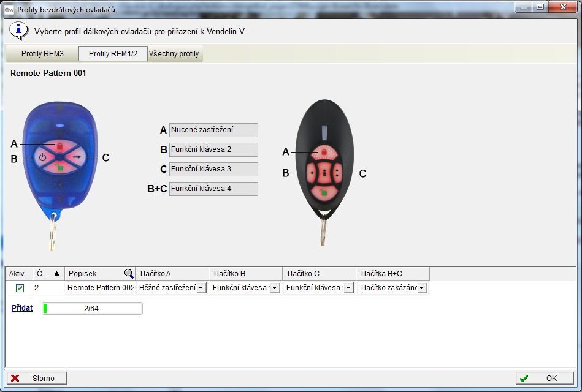The height and width of the screenshot is (392, 582).
Task: Expand the Tlačítko C dropdown in row 2
Action: point(348,288)
